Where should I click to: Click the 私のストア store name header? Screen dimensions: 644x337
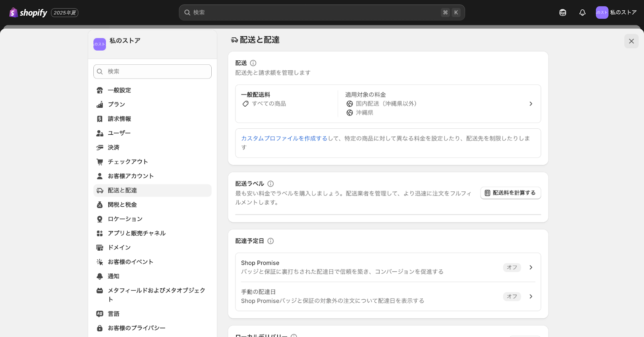pos(125,41)
